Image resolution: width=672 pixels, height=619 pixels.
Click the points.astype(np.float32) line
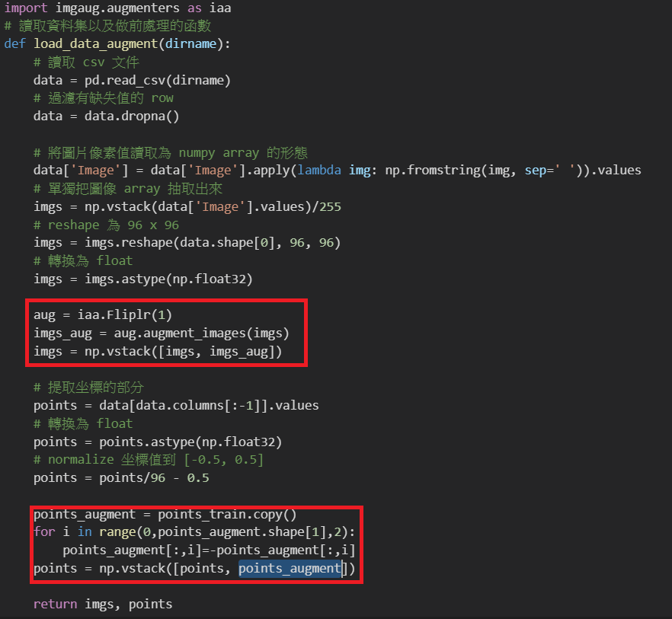(158, 442)
